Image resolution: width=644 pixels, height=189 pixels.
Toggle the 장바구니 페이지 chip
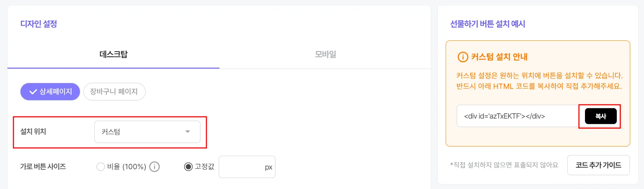click(114, 92)
